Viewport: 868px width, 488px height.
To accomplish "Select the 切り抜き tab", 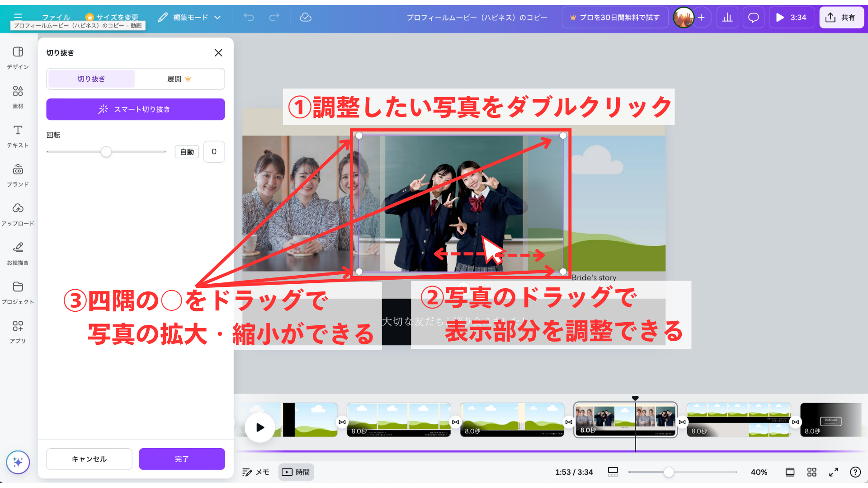I will [x=91, y=79].
